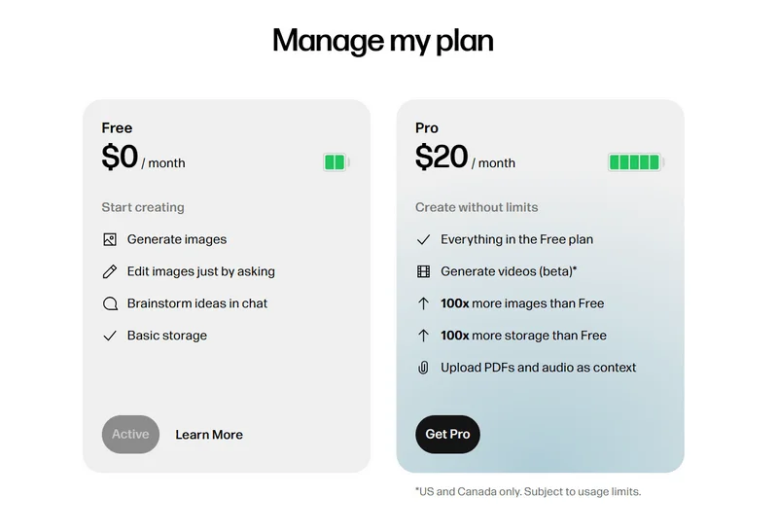Image resolution: width=778 pixels, height=532 pixels.
Task: Click the pencil icon for Edit images
Action: (110, 271)
